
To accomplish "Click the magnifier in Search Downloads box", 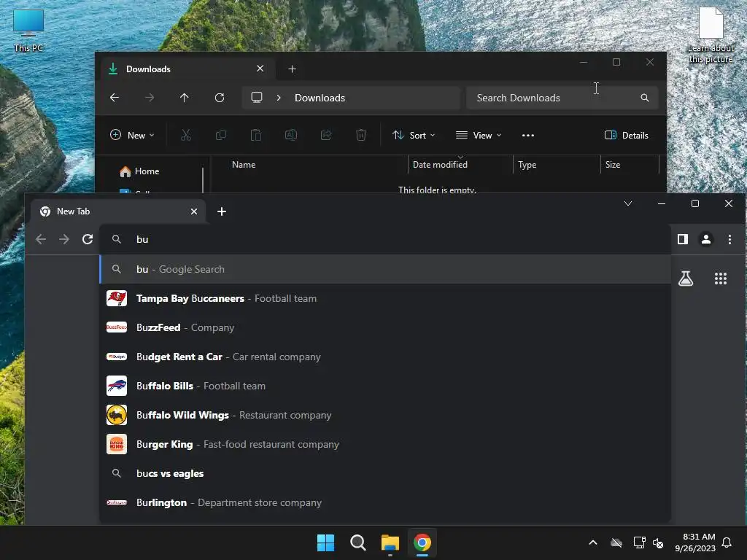I will pos(645,98).
